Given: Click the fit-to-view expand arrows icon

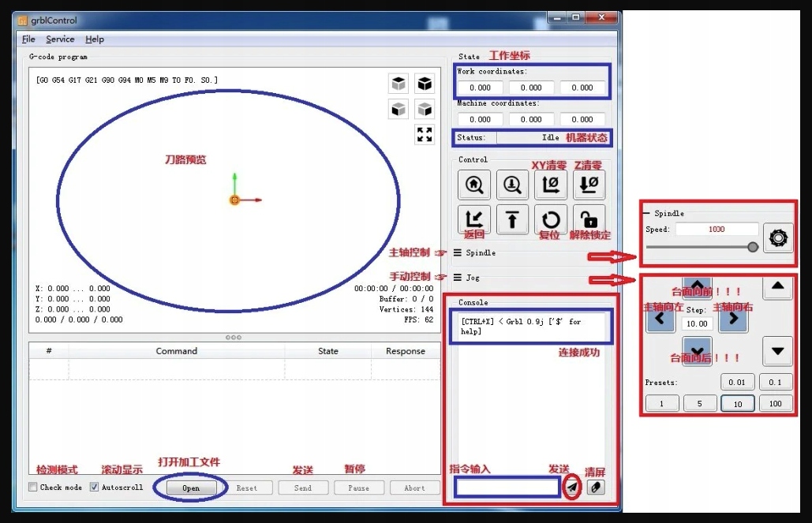Looking at the screenshot, I should coord(425,135).
